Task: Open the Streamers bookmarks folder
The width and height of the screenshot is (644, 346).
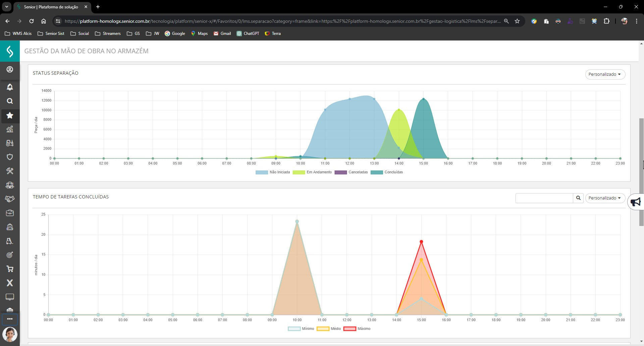Action: point(108,34)
